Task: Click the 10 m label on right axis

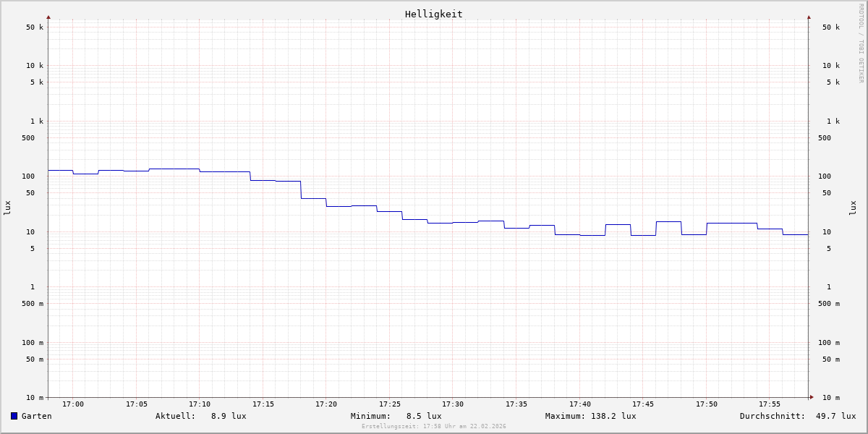Action: point(830,398)
